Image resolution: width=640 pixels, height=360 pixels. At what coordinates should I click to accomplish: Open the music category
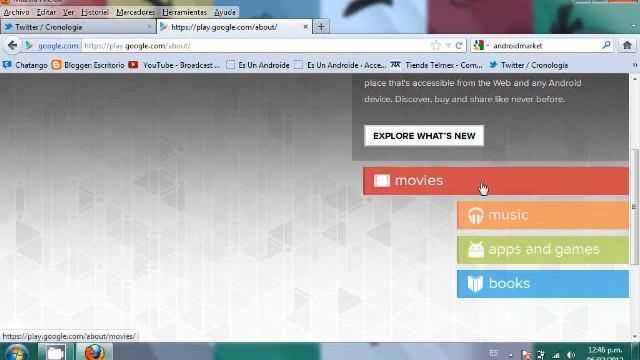(x=543, y=215)
